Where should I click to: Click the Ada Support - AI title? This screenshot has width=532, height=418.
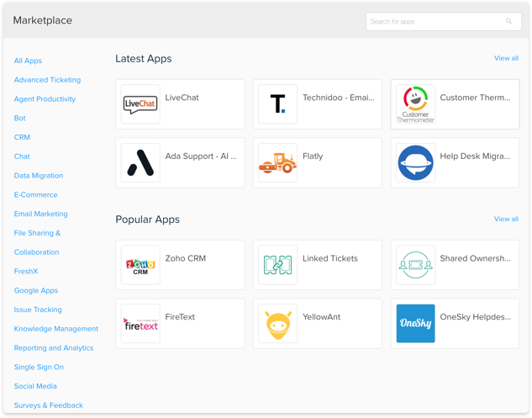click(201, 156)
